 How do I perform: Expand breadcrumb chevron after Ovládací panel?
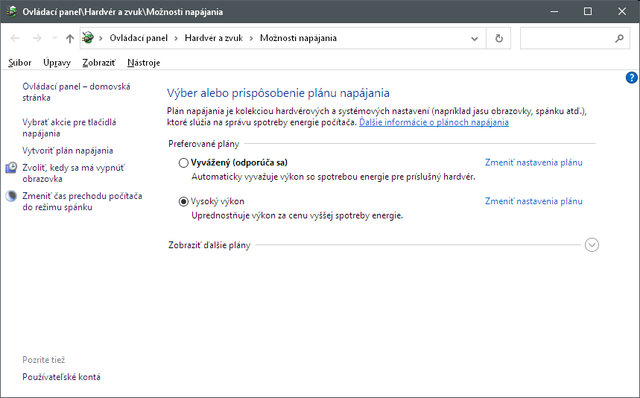176,38
